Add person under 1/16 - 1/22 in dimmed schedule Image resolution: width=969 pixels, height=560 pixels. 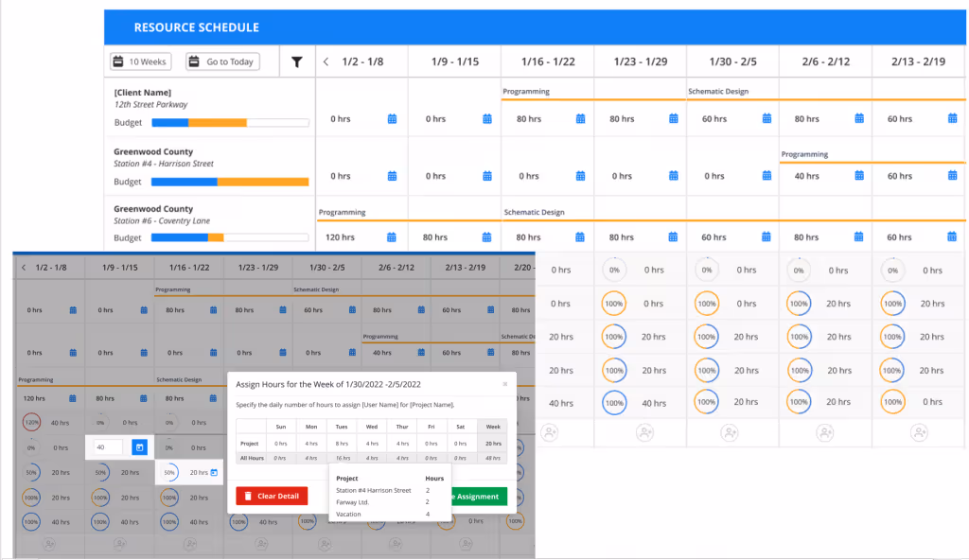pyautogui.click(x=190, y=544)
